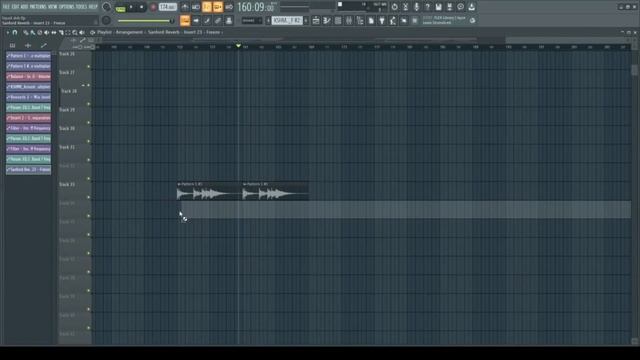Select the first Pattern 1 picker item

pyautogui.click(x=29, y=56)
